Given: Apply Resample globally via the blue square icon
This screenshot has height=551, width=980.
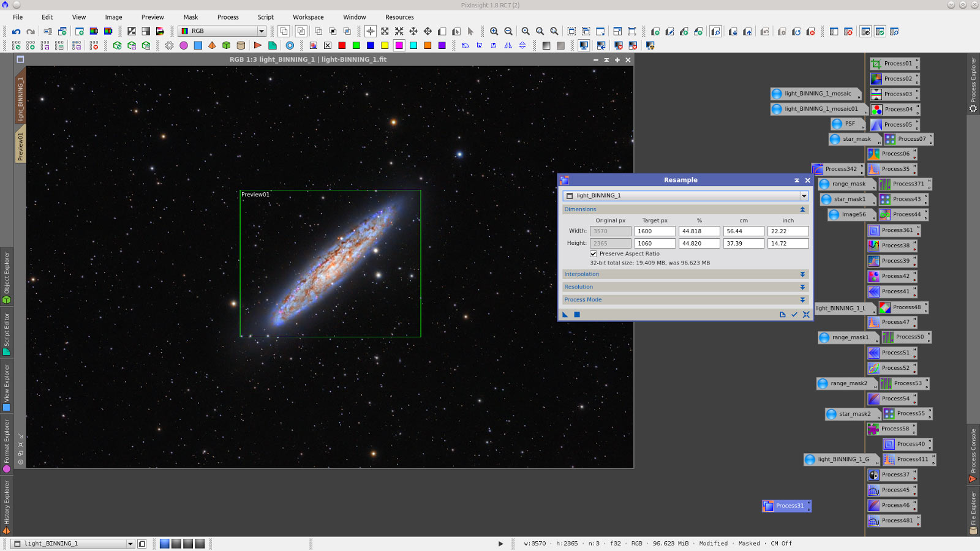Looking at the screenshot, I should pyautogui.click(x=576, y=314).
